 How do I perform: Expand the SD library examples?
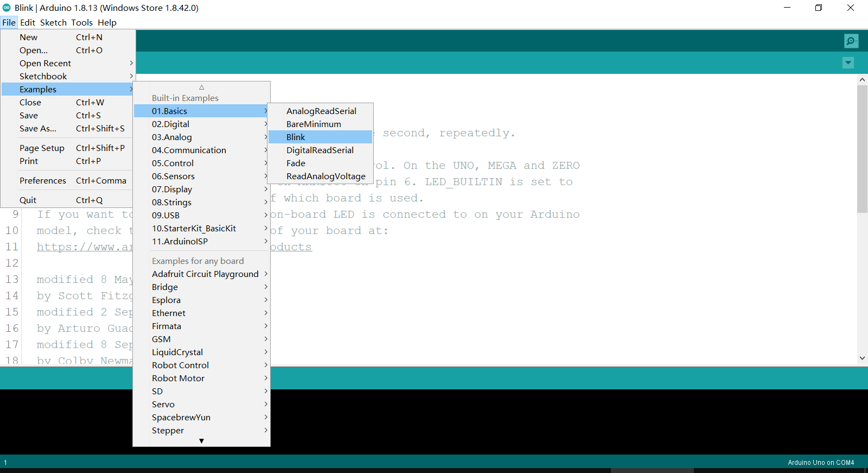pyautogui.click(x=201, y=391)
